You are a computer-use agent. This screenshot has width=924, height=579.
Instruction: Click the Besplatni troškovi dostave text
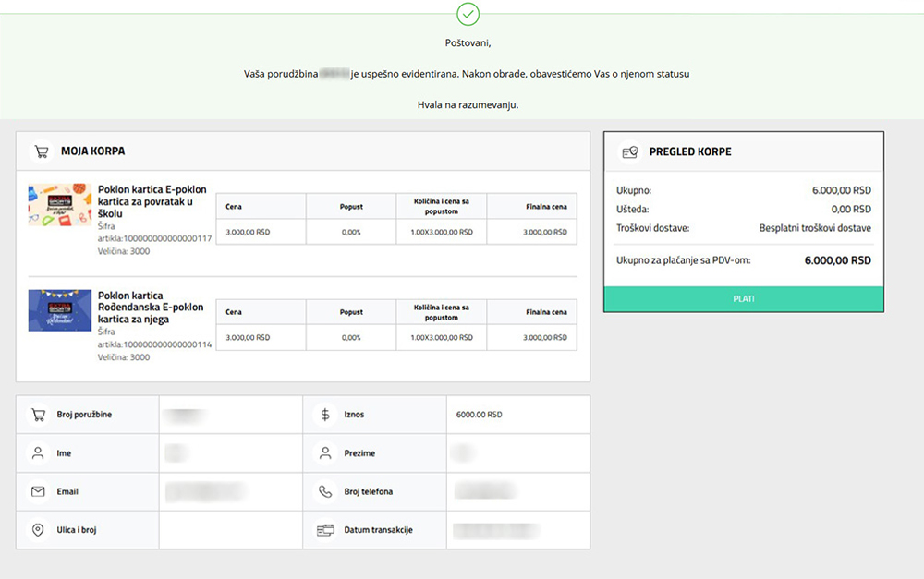(815, 228)
